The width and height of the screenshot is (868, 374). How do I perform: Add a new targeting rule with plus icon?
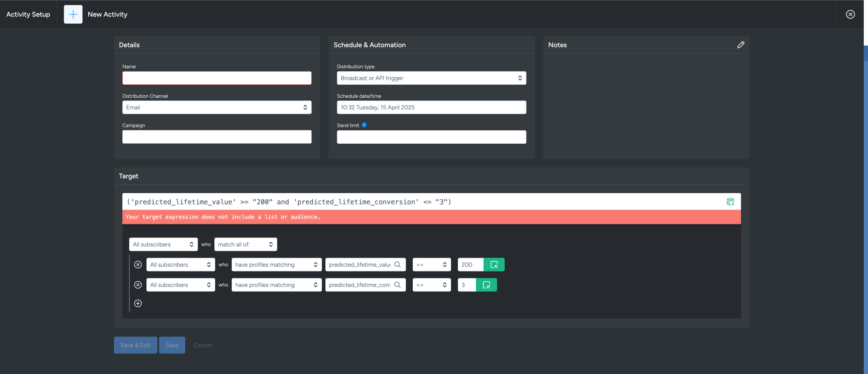[138, 304]
